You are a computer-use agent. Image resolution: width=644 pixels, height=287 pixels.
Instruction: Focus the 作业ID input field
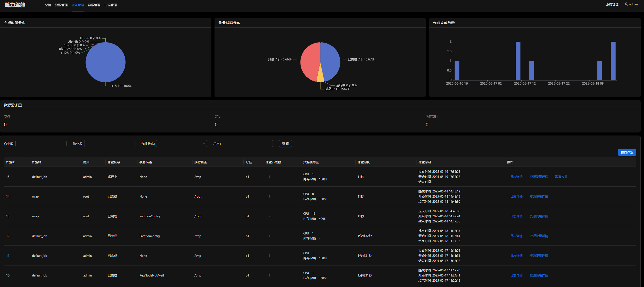[x=41, y=143]
